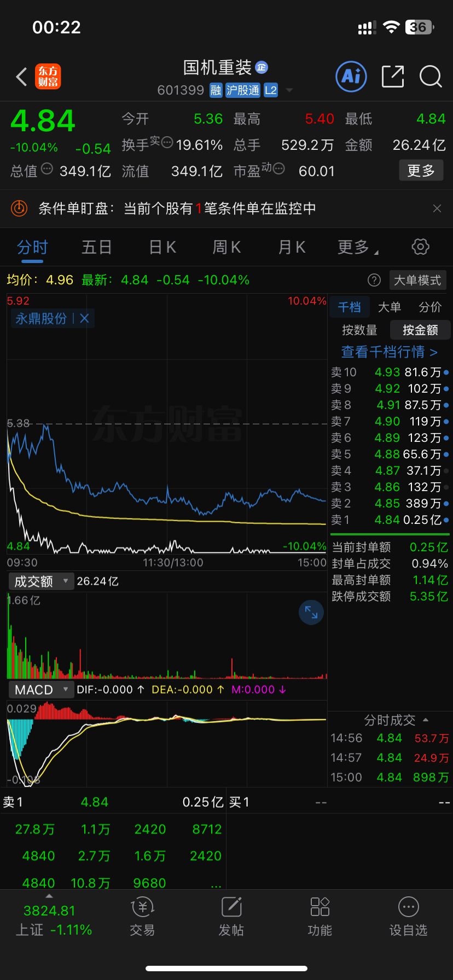Open 查看千档行情 link
The image size is (453, 980).
click(x=390, y=352)
